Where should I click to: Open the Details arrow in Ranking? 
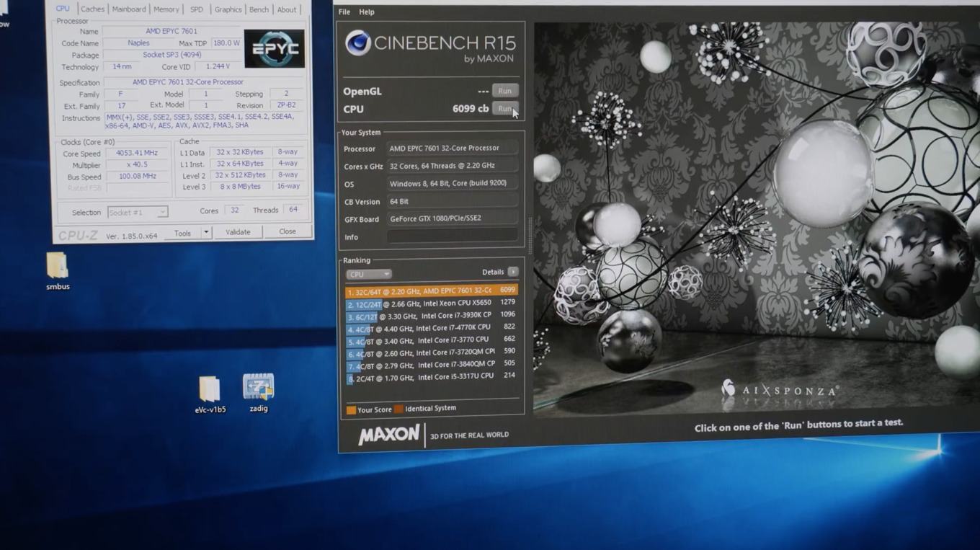(513, 272)
